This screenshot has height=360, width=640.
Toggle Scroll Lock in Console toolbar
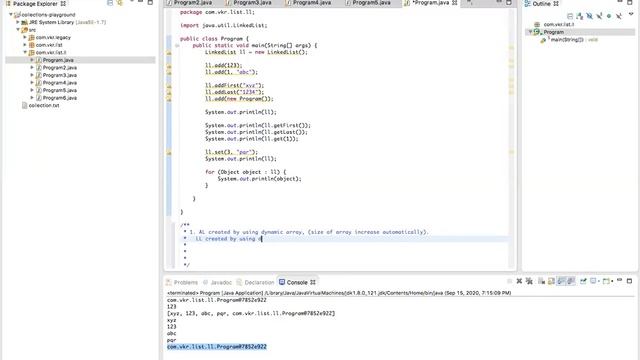point(551,281)
